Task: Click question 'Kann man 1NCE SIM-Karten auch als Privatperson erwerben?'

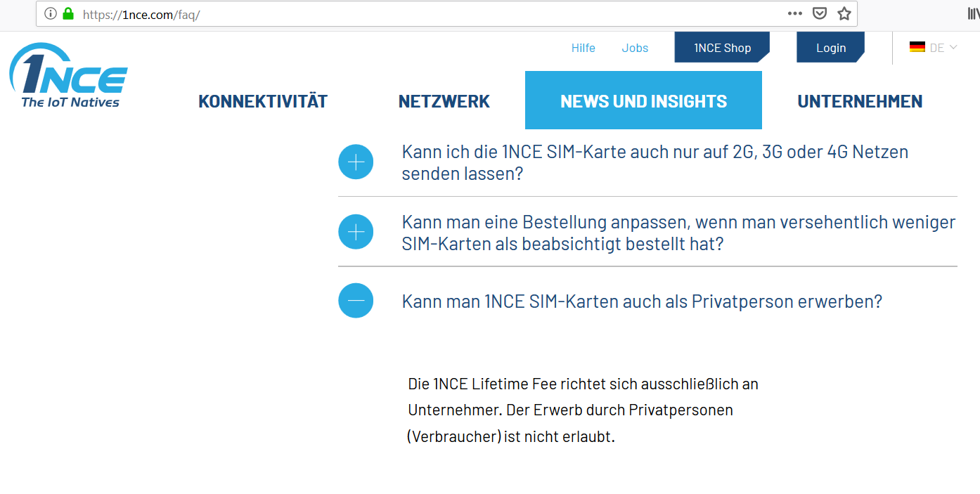Action: coord(642,301)
